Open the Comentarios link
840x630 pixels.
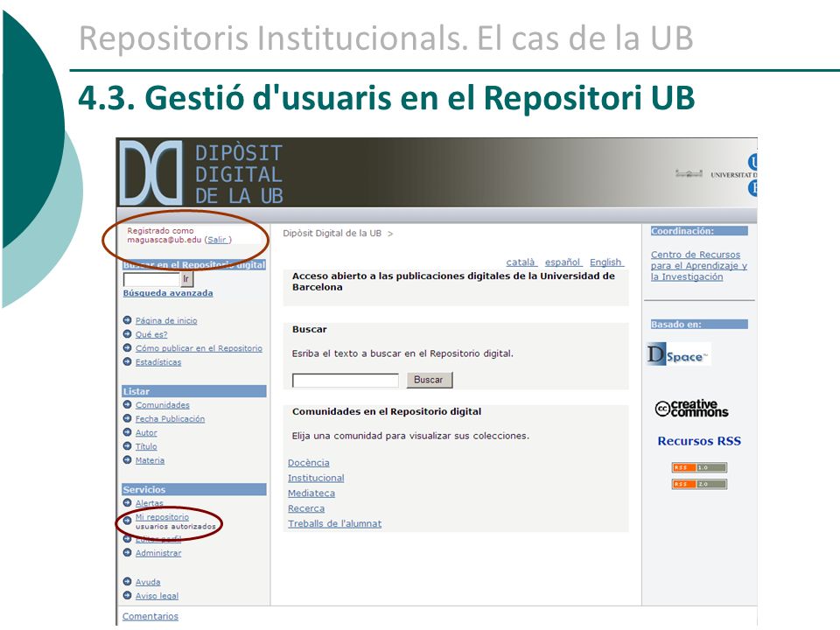[150, 616]
